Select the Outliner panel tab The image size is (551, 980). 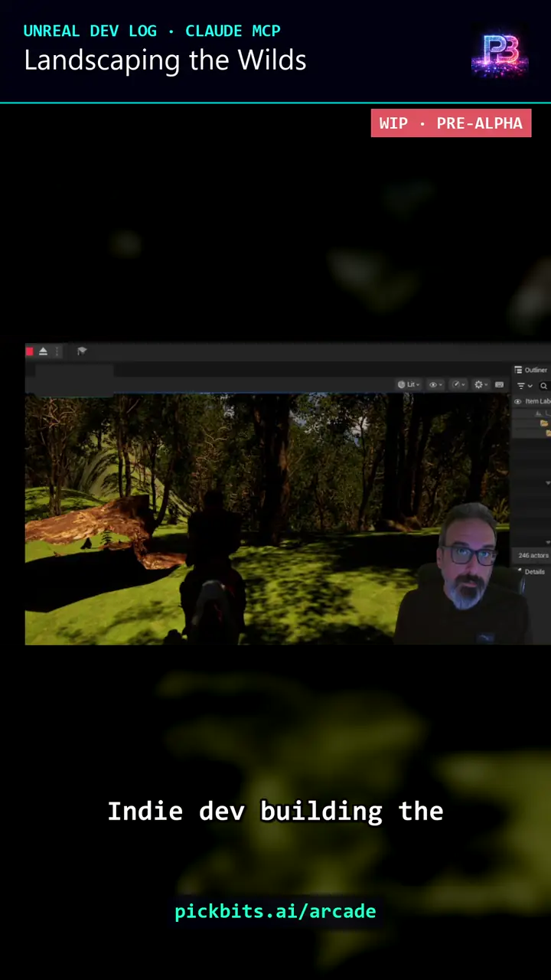(x=531, y=370)
